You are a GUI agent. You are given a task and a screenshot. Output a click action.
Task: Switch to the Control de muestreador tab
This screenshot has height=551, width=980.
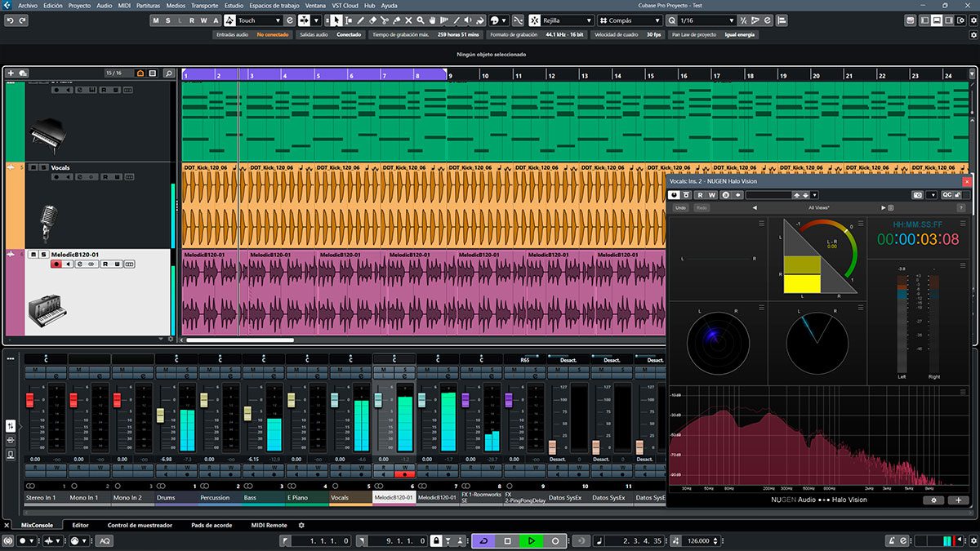[140, 525]
